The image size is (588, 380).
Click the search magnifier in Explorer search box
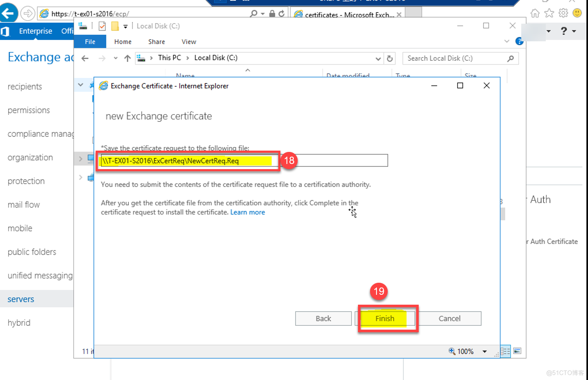tap(511, 58)
